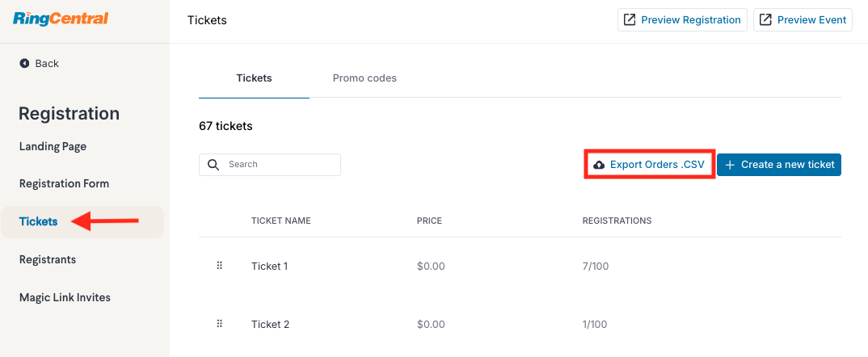This screenshot has height=357, width=868.
Task: Switch to the Promo codes tab
Action: point(364,78)
